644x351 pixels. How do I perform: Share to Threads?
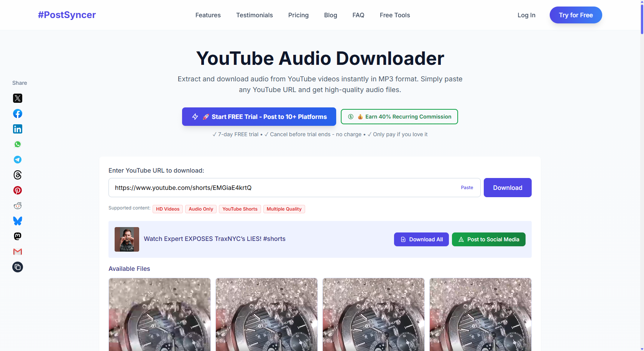(x=17, y=175)
